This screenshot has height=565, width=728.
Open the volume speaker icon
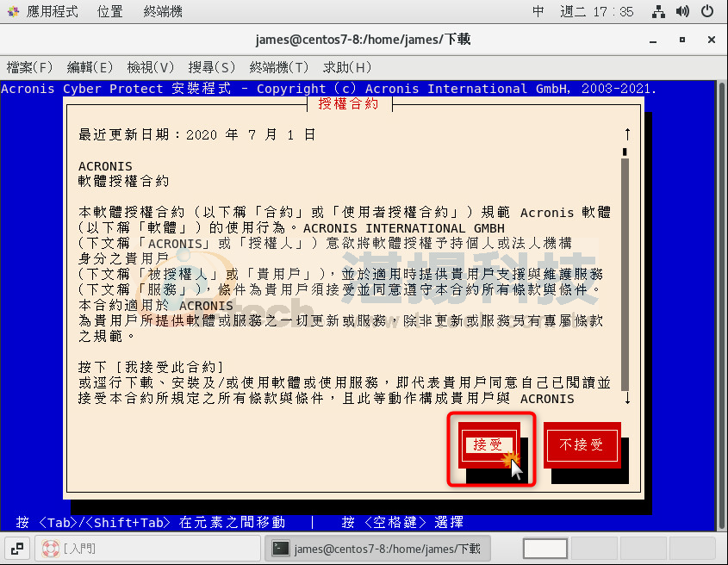pos(682,11)
